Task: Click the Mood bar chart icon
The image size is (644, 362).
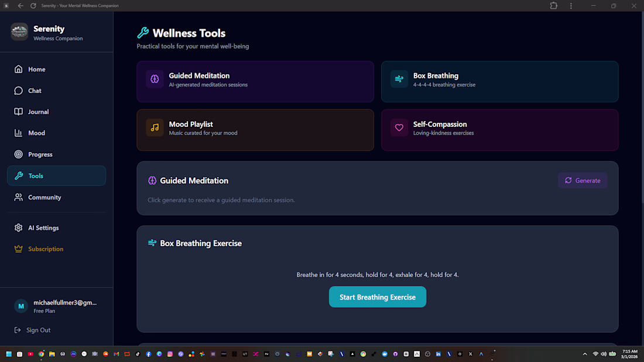Action: (19, 133)
